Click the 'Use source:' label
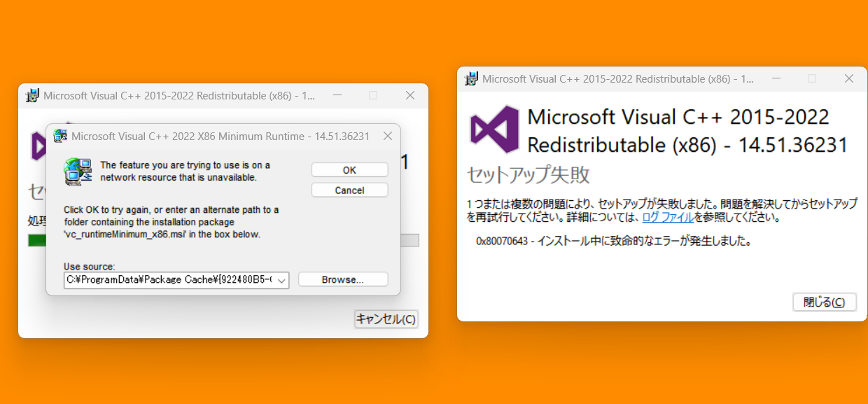Image resolution: width=868 pixels, height=404 pixels. tap(89, 266)
